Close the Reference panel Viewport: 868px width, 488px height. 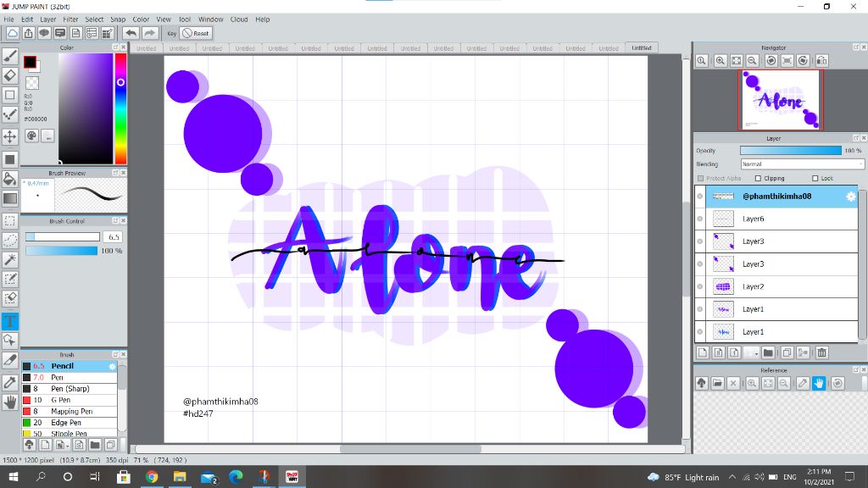(x=864, y=369)
